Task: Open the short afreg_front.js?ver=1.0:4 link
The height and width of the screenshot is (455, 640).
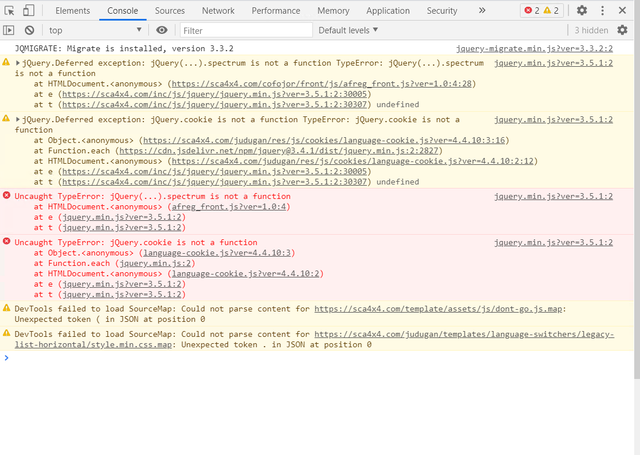Action: pyautogui.click(x=229, y=207)
